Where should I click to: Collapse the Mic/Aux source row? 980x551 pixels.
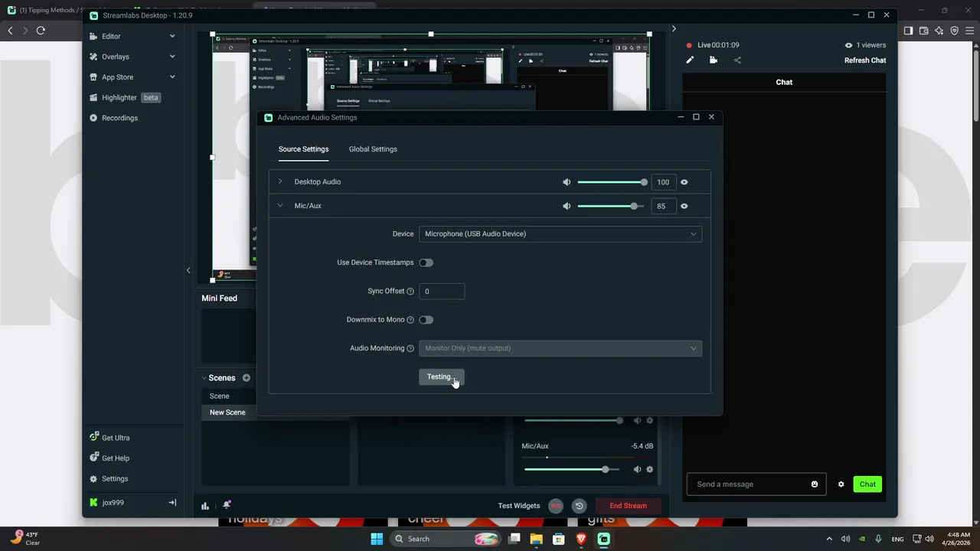point(280,205)
